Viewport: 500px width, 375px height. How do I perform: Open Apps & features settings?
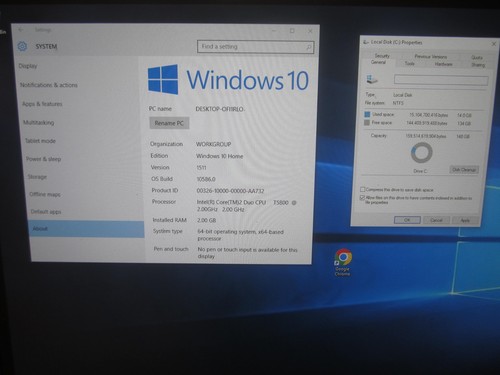(42, 104)
